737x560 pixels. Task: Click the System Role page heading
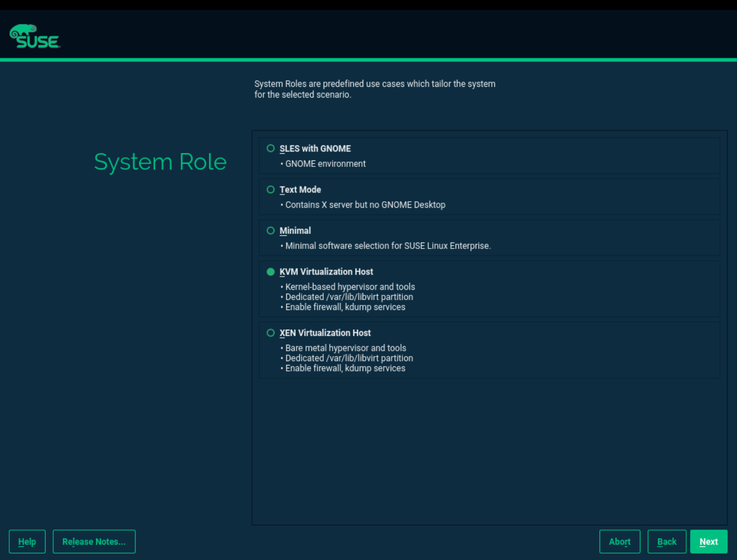coord(160,162)
